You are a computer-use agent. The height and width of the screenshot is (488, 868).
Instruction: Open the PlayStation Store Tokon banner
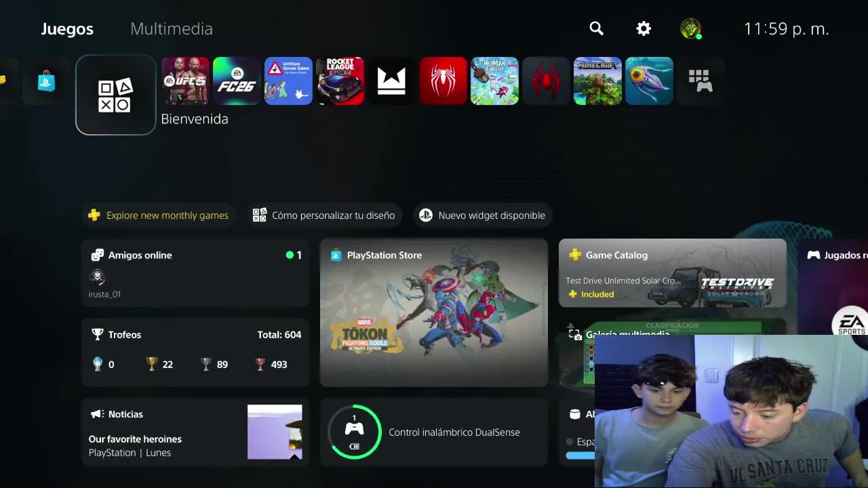tap(434, 312)
